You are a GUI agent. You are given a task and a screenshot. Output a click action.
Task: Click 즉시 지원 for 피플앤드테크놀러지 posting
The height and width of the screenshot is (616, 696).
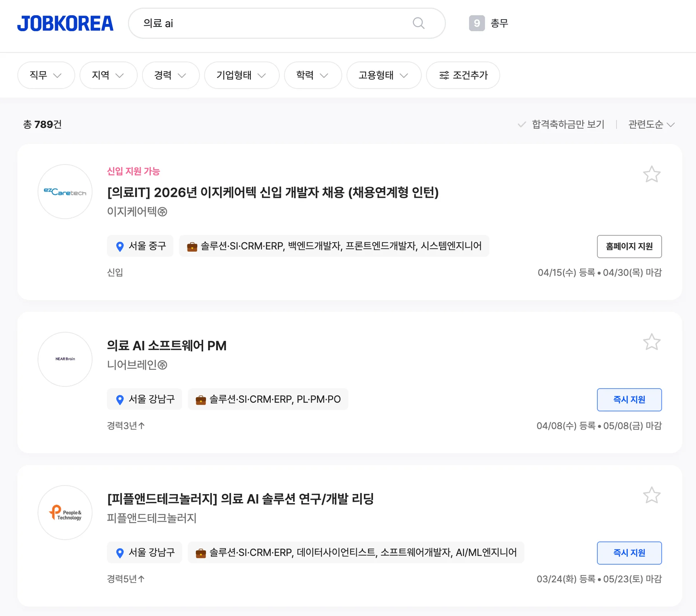(x=629, y=553)
